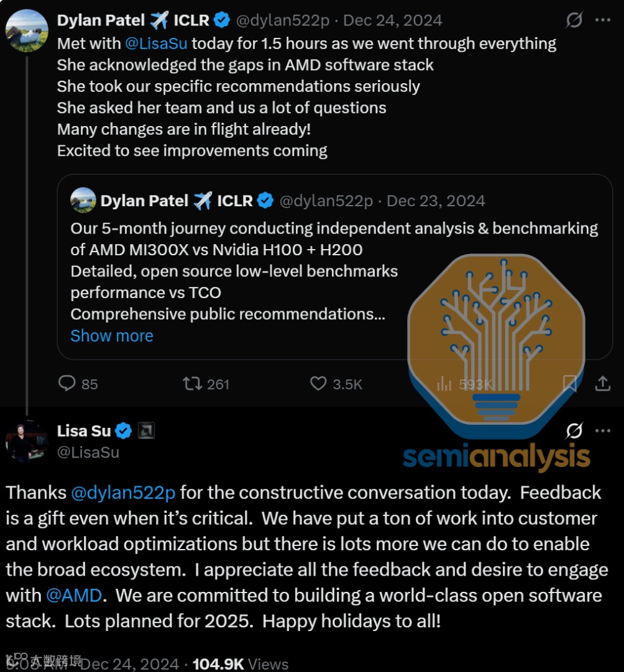Share Dylan Patel's tweet via share icon
The width and height of the screenshot is (624, 672).
[602, 384]
